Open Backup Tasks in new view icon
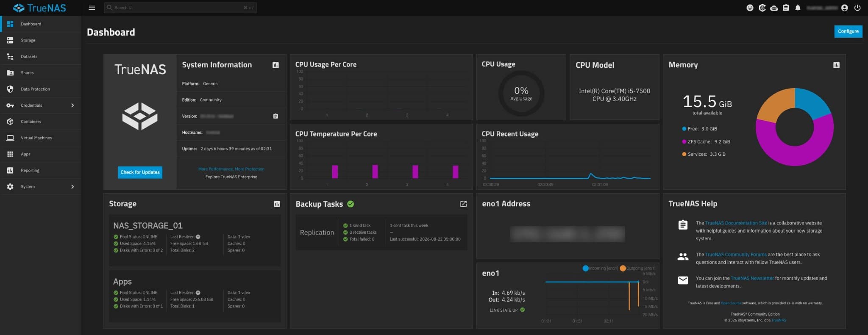The image size is (868, 335). tap(463, 204)
